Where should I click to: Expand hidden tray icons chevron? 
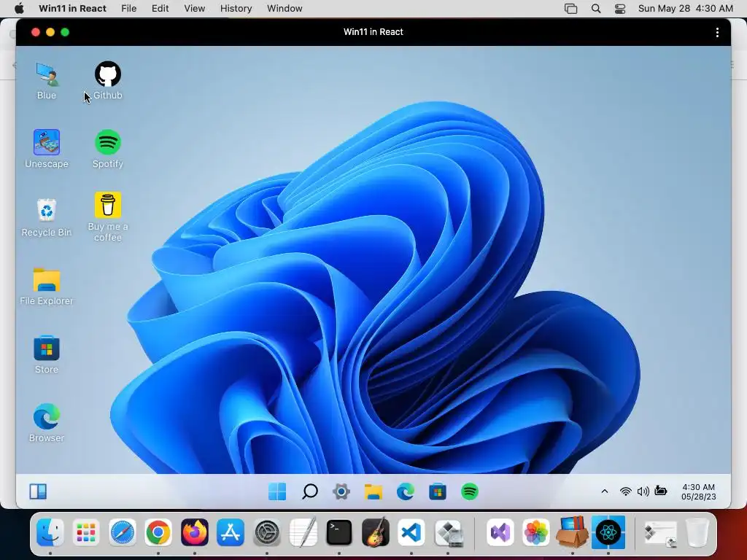click(605, 491)
